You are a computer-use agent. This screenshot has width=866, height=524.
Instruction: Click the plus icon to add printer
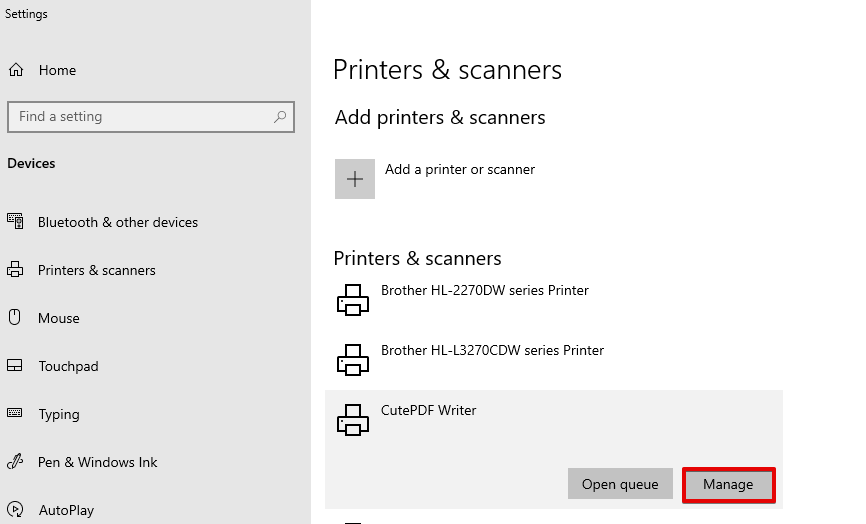[355, 179]
